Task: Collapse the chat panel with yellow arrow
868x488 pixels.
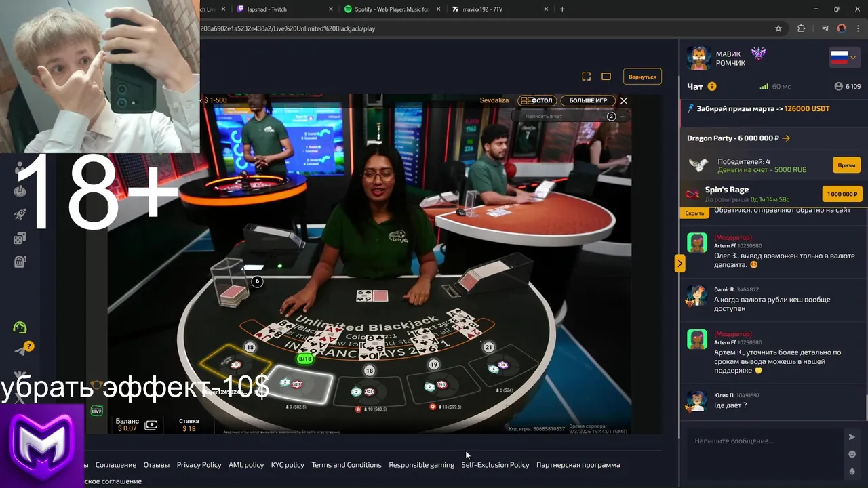Action: click(x=679, y=263)
